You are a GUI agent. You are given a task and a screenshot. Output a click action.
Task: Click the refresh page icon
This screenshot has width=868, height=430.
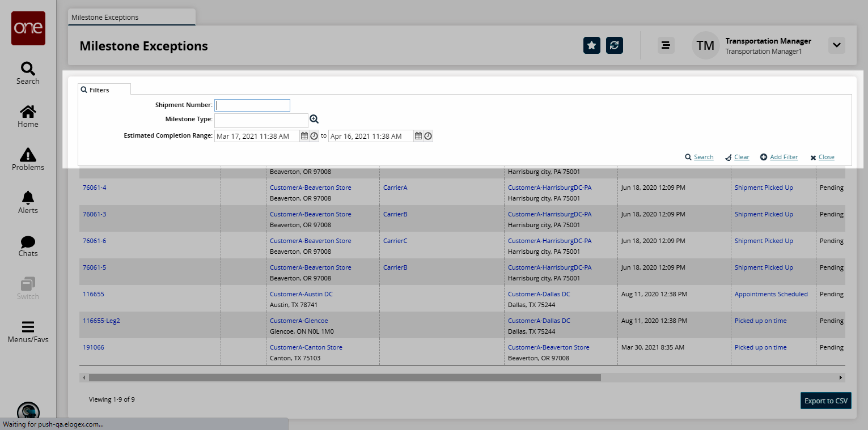pos(615,45)
